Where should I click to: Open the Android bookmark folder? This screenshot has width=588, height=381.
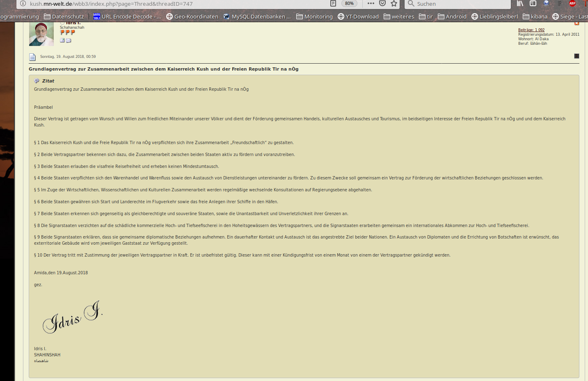click(x=452, y=16)
